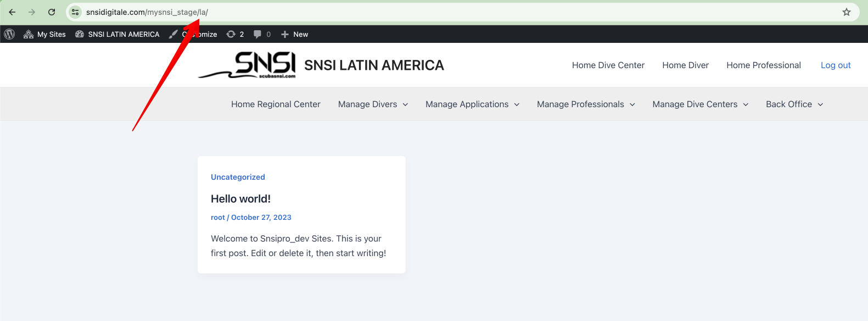Expand the Manage Applications dropdown chevron
This screenshot has width=868, height=321.
tap(517, 104)
